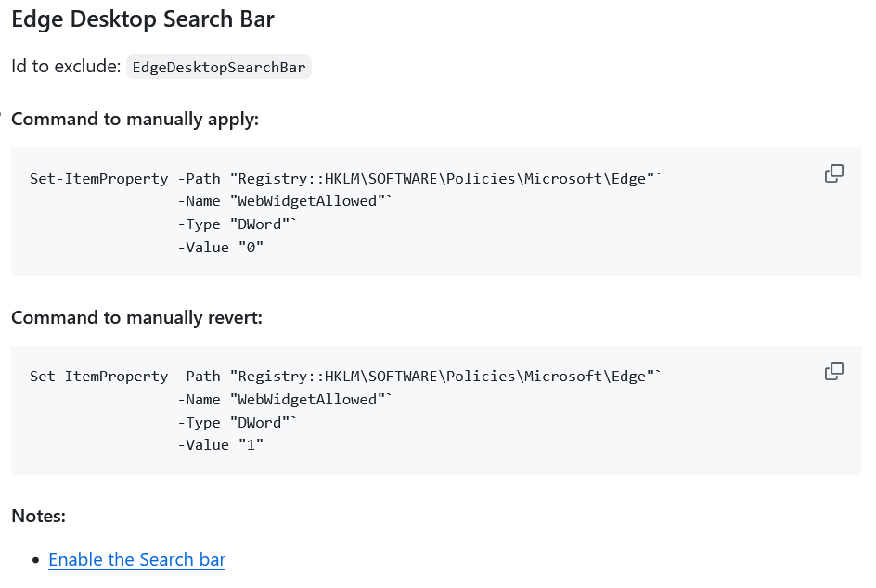
Task: Click Set-ItemProperty in the apply code block
Action: [98, 179]
